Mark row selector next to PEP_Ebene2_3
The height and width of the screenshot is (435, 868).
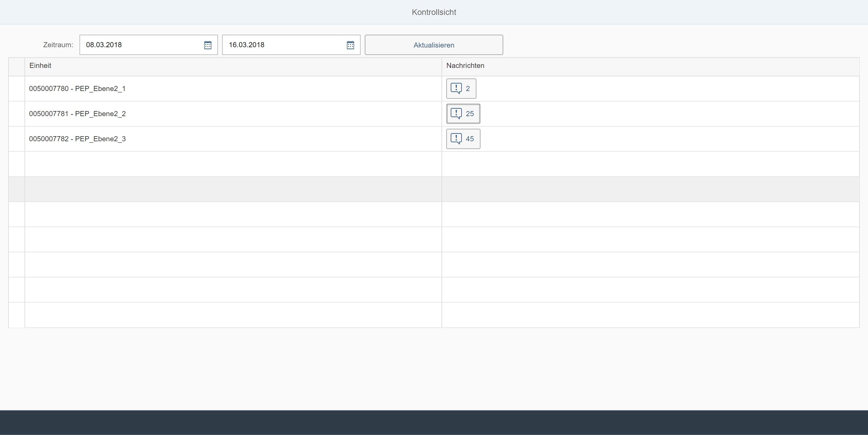coord(17,139)
